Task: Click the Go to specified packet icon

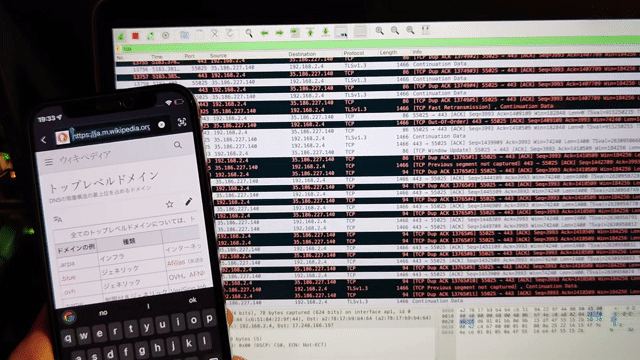Action: click(x=295, y=32)
